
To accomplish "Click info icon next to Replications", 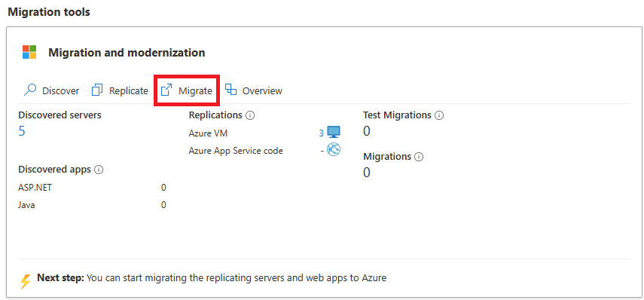I will click(x=250, y=115).
